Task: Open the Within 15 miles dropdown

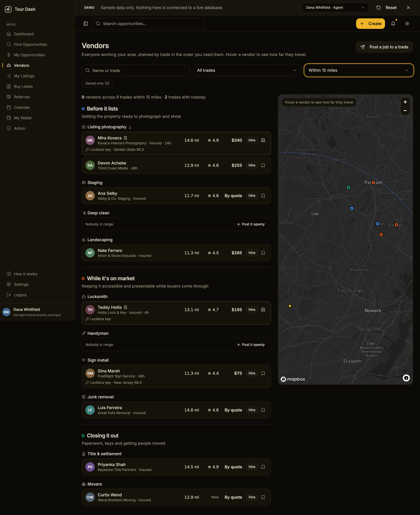Action: point(359,70)
